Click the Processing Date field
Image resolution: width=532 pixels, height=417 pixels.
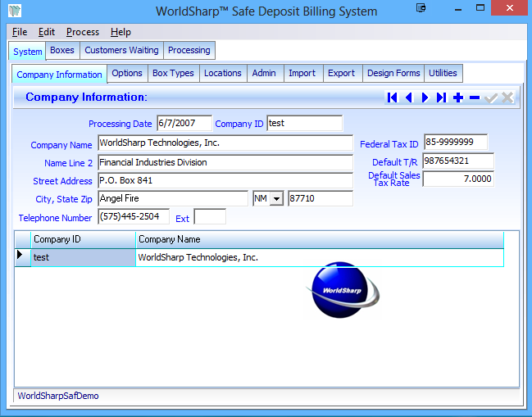click(184, 123)
